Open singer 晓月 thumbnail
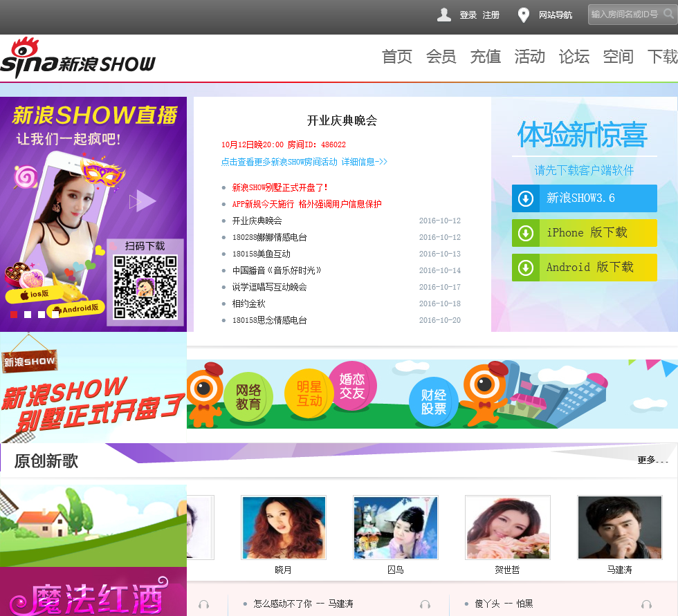 point(284,528)
